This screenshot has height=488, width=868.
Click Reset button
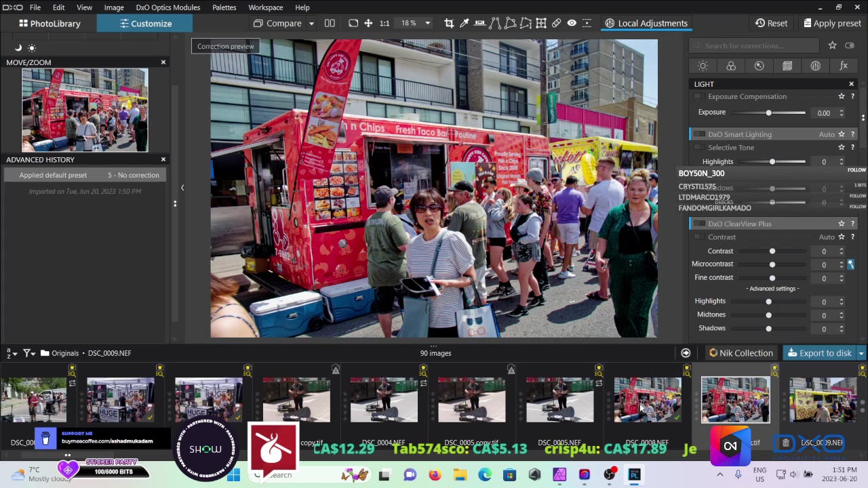(x=771, y=23)
